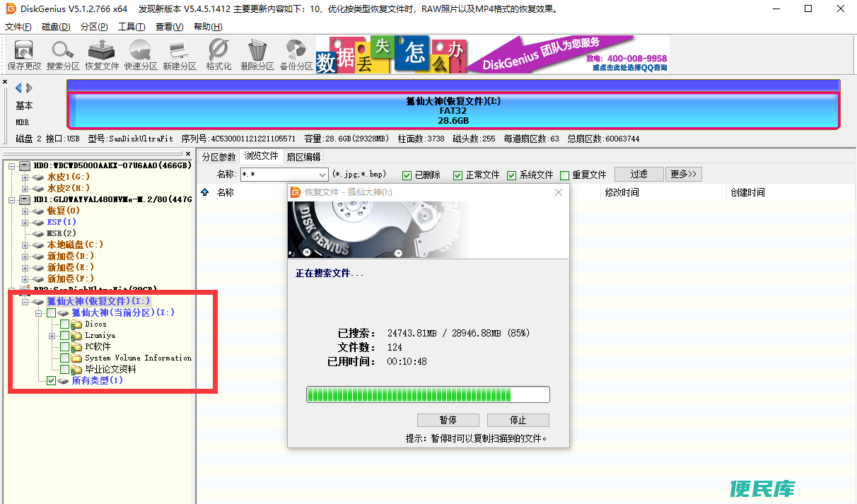Check the PC软件 folder checkbox

click(x=65, y=347)
